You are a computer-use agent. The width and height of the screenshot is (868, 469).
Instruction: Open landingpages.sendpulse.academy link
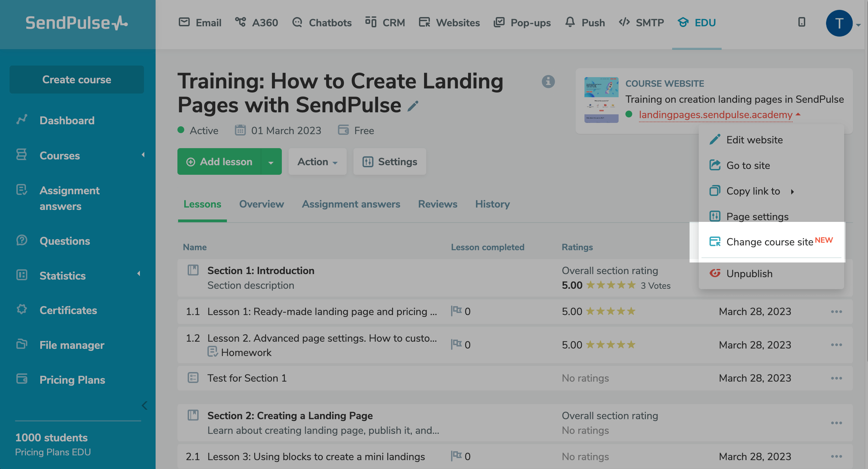pyautogui.click(x=715, y=115)
